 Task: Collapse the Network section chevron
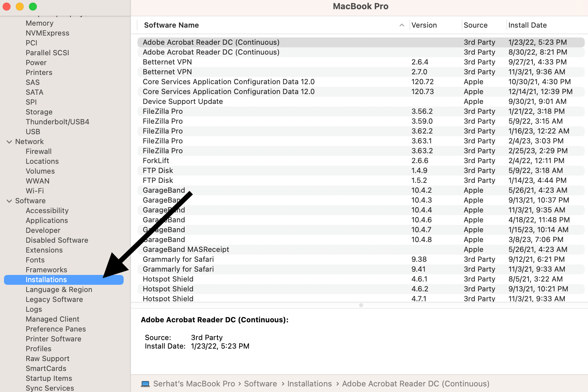pyautogui.click(x=9, y=142)
